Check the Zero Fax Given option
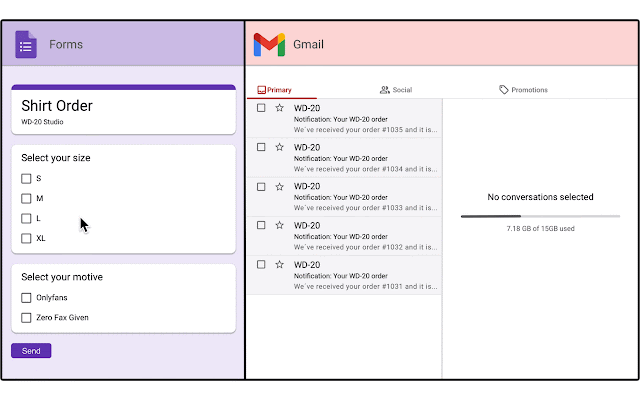The image size is (640, 400). point(26,318)
